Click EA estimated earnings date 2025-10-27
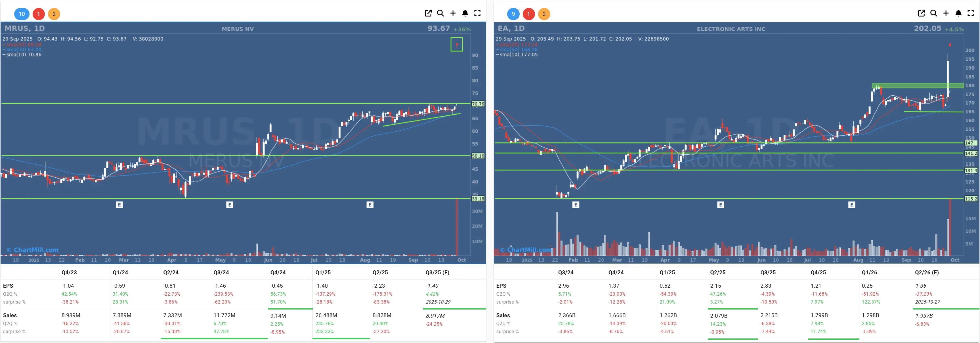The image size is (980, 343). 927,302
